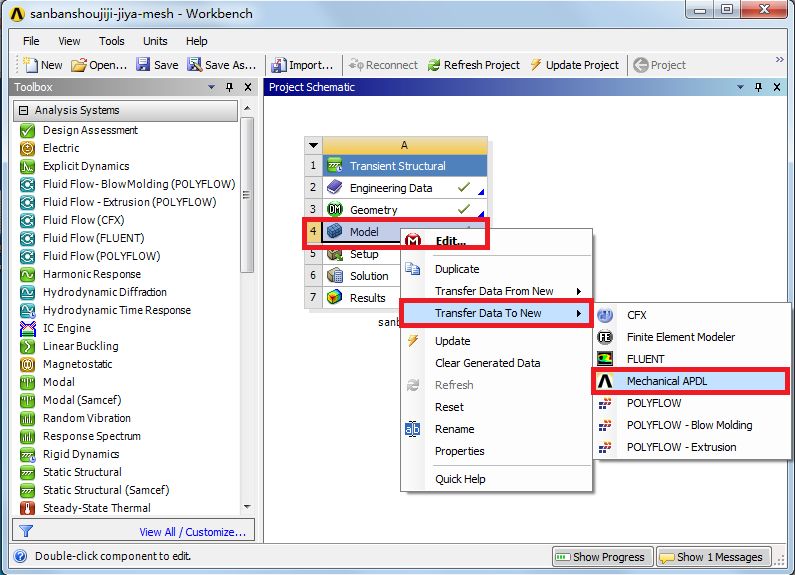Click the FLUENT icon in submenu

click(605, 359)
